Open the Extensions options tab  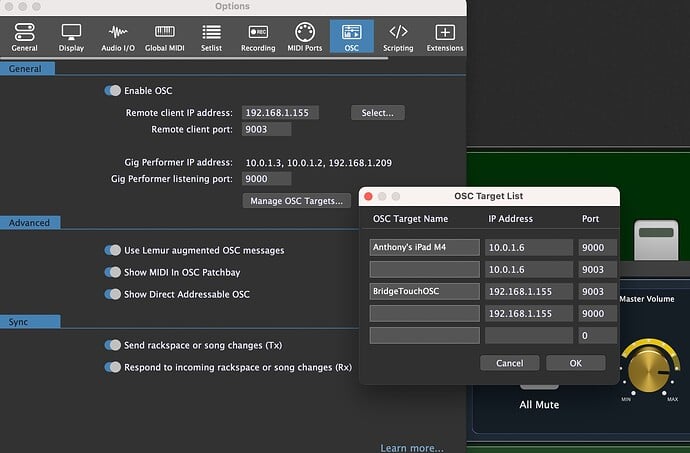tap(445, 37)
